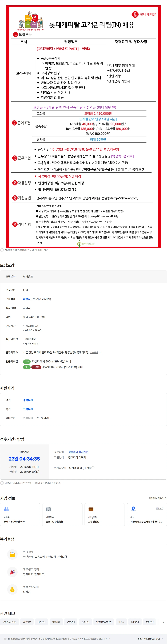167x644 pixels.
Task: Click the gray circle icon in the footer notice
Action: coord(5,639)
